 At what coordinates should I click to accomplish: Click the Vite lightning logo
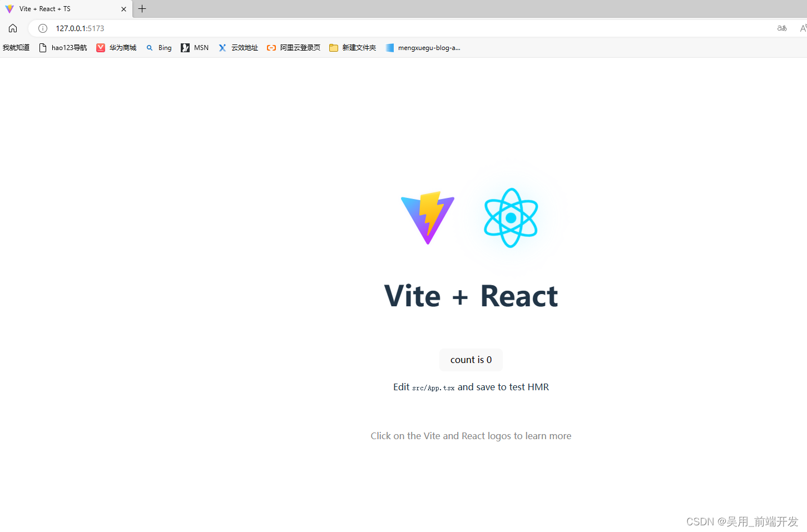428,218
